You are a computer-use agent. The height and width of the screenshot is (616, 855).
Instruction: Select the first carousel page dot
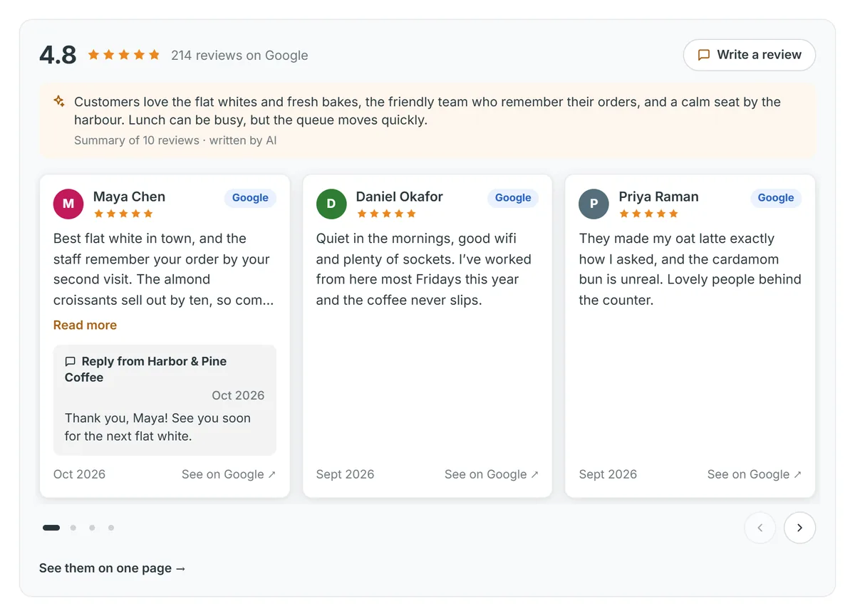(51, 528)
